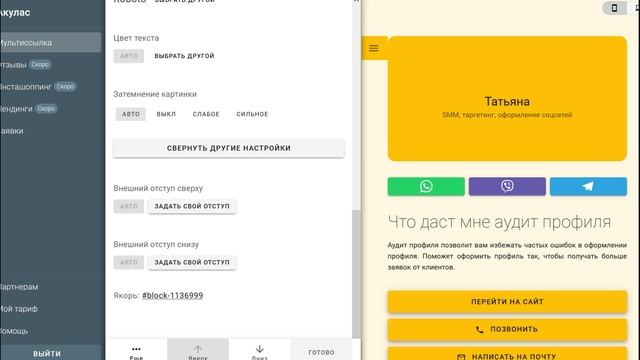Select АВТО for text color
The width and height of the screenshot is (640, 360).
[129, 56]
